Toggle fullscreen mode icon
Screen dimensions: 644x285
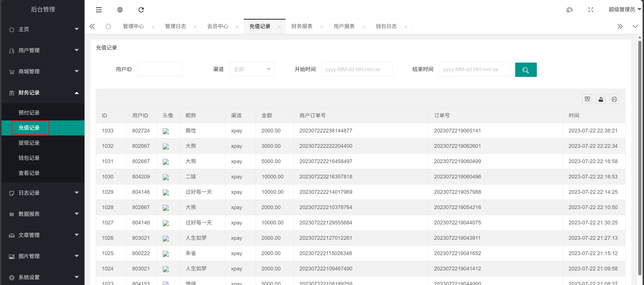click(591, 10)
